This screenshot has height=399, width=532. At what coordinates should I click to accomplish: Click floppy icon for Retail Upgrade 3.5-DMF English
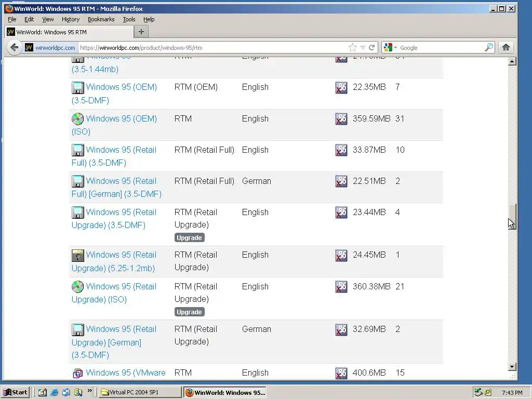click(x=78, y=212)
